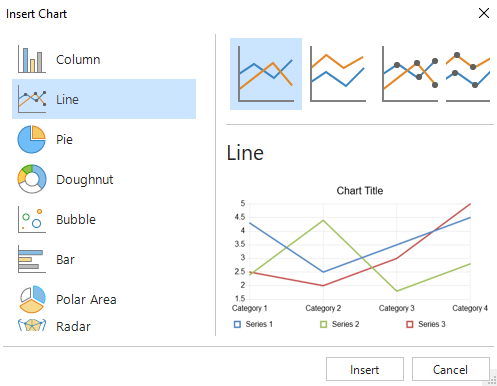Image resolution: width=497 pixels, height=386 pixels.
Task: Toggle the Series 3 legend box
Action: tap(410, 324)
